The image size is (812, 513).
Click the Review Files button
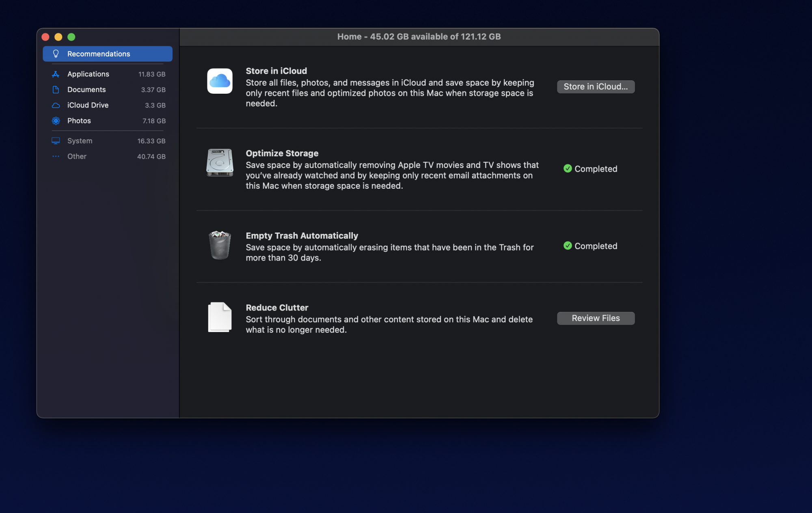click(596, 318)
